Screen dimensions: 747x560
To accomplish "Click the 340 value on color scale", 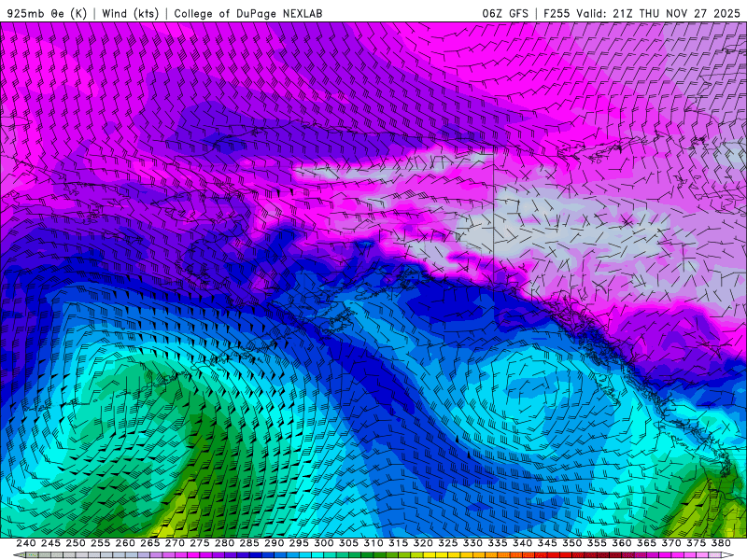I will point(522,543).
